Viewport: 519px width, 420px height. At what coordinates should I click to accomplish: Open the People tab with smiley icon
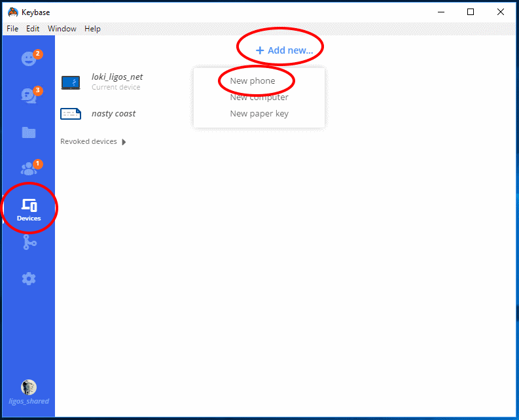coord(29,59)
